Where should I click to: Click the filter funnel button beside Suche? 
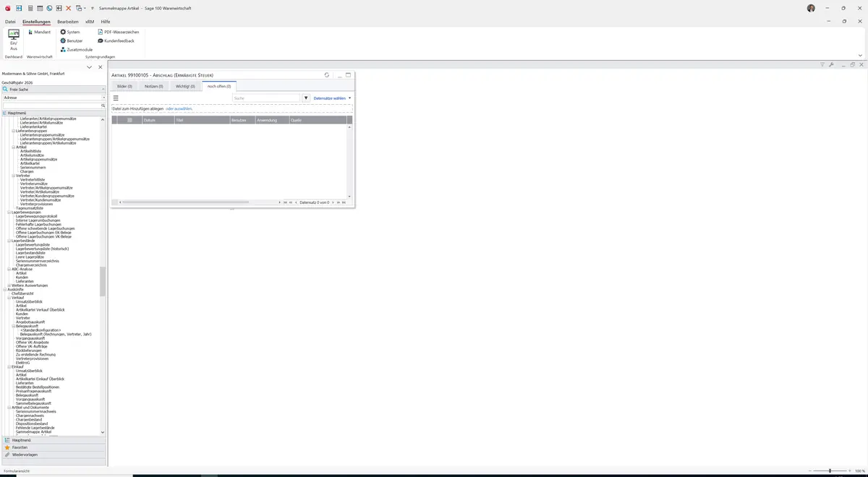[x=306, y=98]
